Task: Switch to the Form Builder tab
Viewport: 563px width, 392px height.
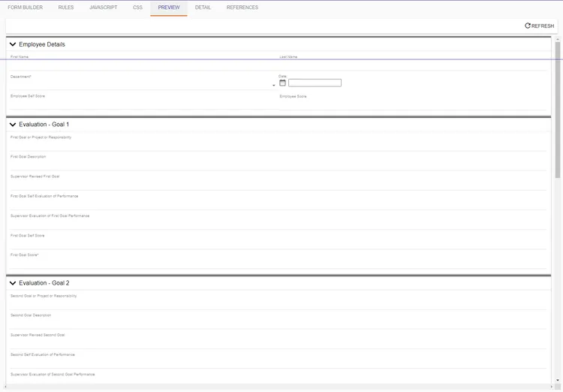Action: [25, 8]
